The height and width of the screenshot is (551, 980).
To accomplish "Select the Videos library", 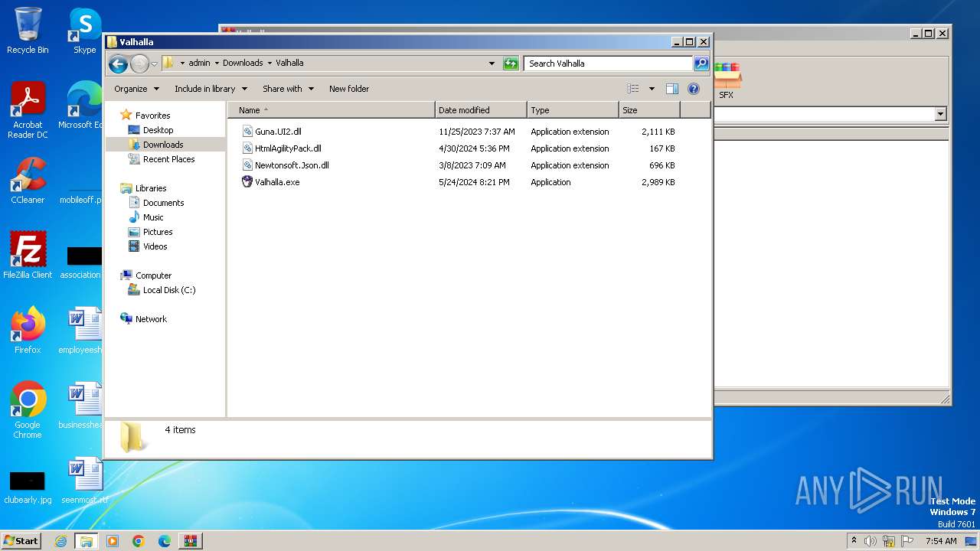I will (x=155, y=246).
